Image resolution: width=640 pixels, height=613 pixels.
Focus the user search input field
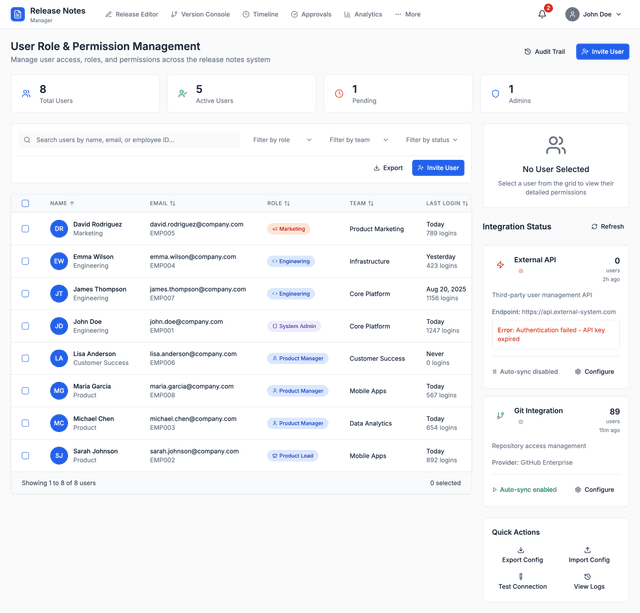pos(135,140)
